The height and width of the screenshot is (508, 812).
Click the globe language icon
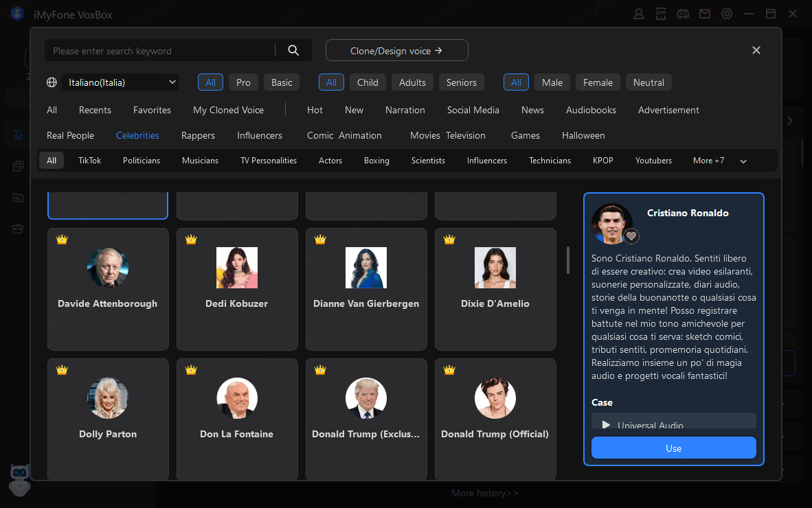(52, 82)
